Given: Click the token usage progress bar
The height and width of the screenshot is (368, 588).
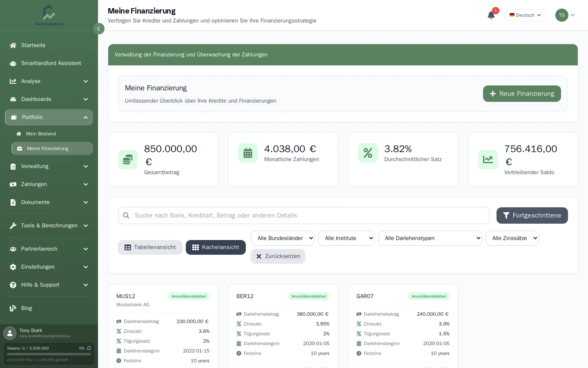Looking at the screenshot, I should 49,354.
